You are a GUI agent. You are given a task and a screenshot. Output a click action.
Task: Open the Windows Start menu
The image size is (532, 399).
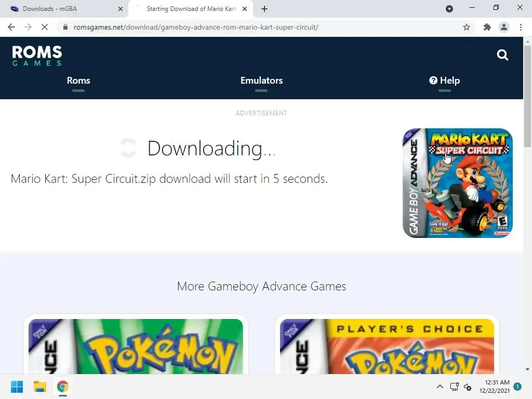point(17,387)
